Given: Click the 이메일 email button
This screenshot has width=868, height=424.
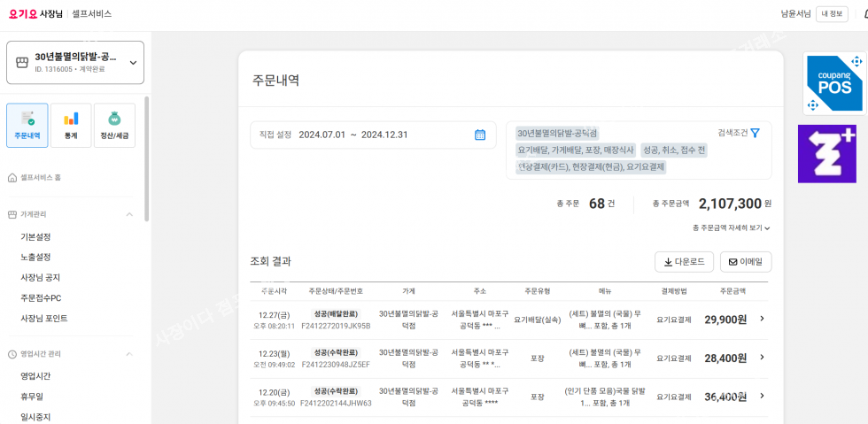Looking at the screenshot, I should [745, 262].
